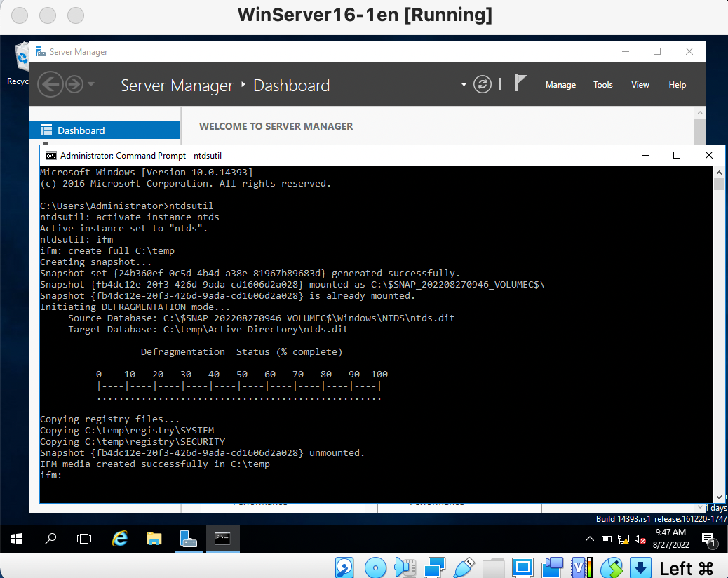
Task: Click 'ntdsutil: activate instance ntds' line
Action: 130,217
